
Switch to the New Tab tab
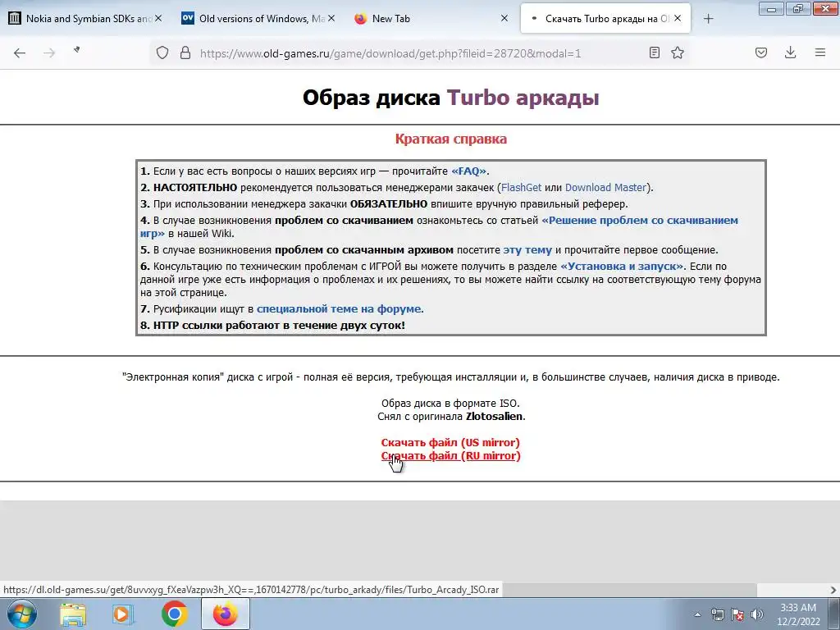[x=431, y=19]
